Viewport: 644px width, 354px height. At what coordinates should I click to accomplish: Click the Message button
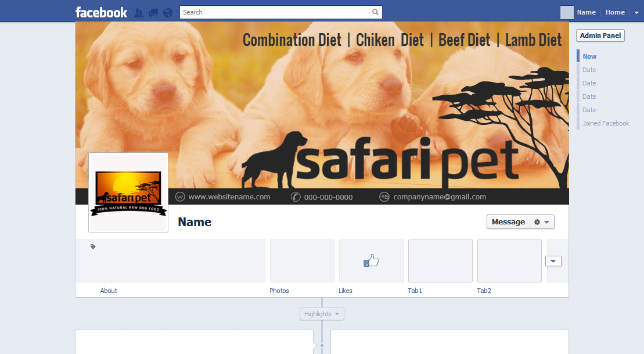tap(508, 221)
